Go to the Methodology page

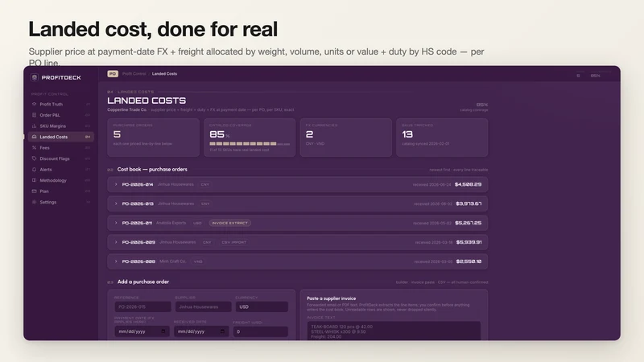[53, 180]
